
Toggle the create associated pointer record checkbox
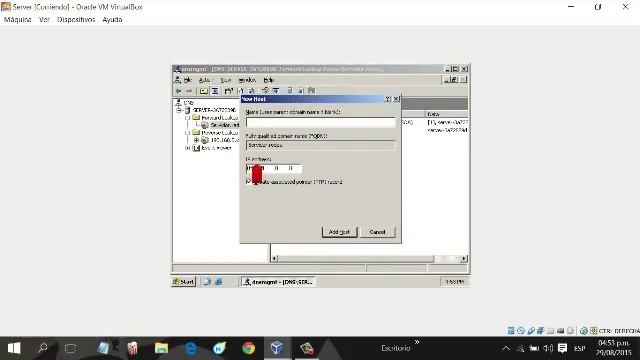coord(249,182)
